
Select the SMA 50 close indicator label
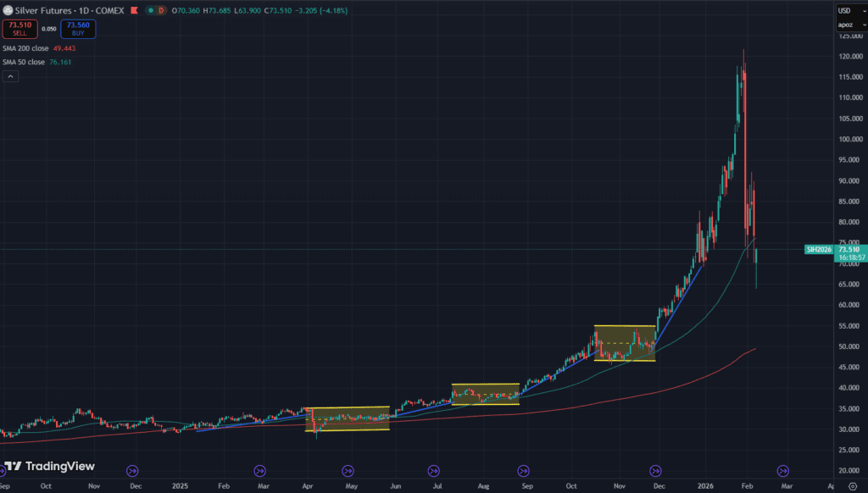coord(24,62)
